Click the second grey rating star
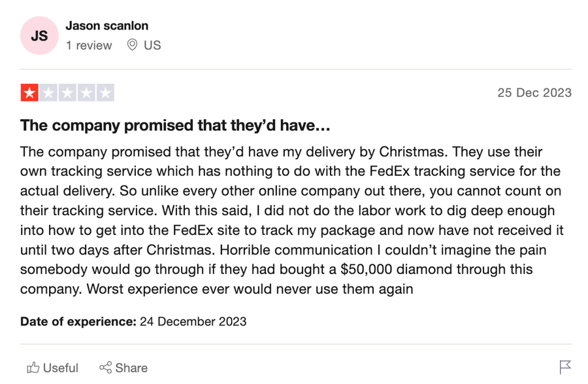 coord(48,93)
